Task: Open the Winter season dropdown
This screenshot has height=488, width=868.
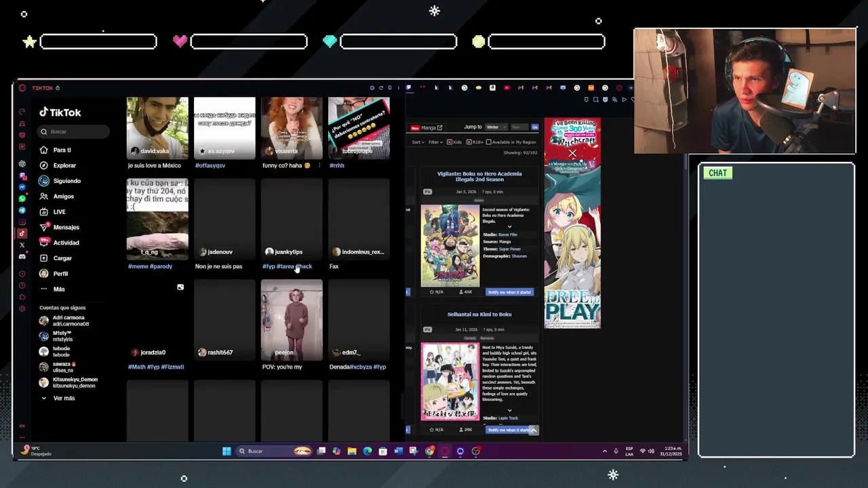Action: tap(495, 127)
